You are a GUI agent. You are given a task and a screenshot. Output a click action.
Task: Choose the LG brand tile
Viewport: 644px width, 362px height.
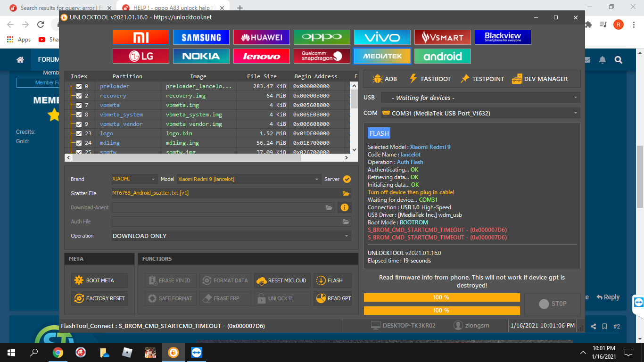click(140, 56)
